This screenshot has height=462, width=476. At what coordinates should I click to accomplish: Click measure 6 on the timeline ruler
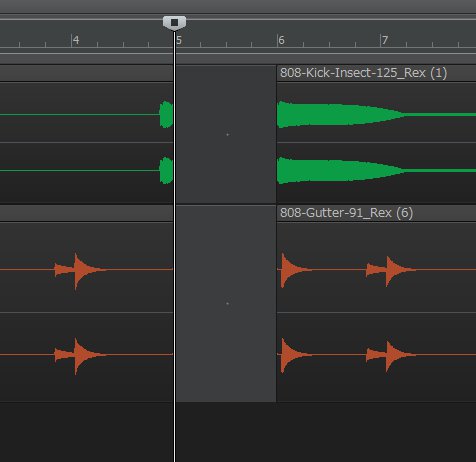pos(281,40)
